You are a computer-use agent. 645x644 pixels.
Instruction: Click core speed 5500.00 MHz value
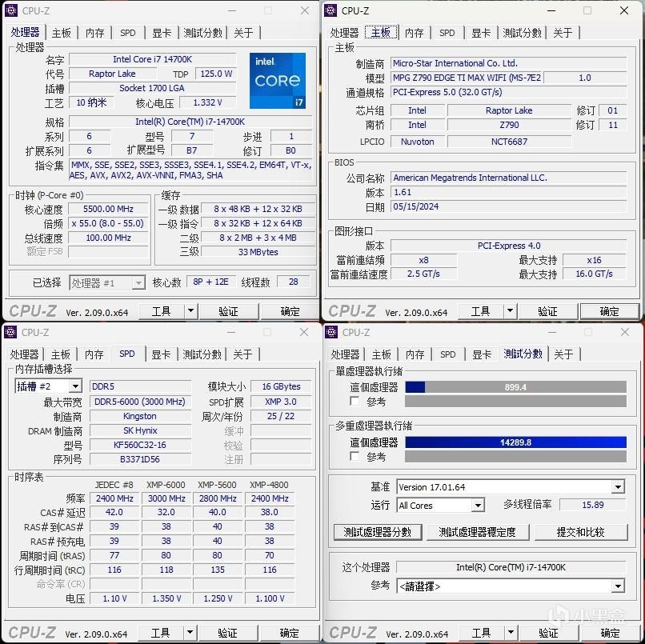108,209
